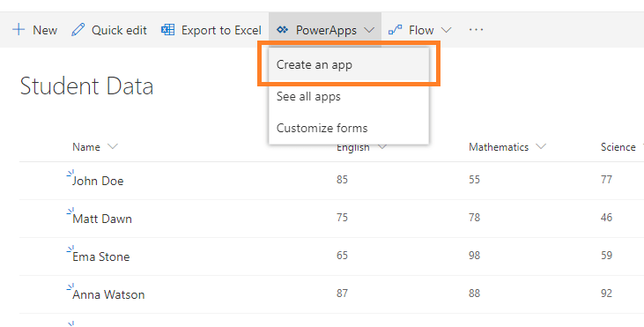Open the English column dropdown chevron

pos(382,146)
